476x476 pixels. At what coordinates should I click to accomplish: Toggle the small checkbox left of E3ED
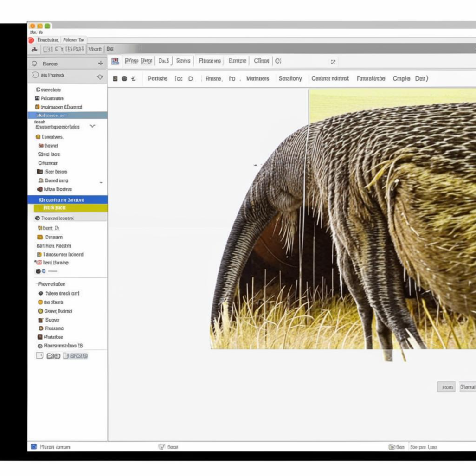(39, 355)
